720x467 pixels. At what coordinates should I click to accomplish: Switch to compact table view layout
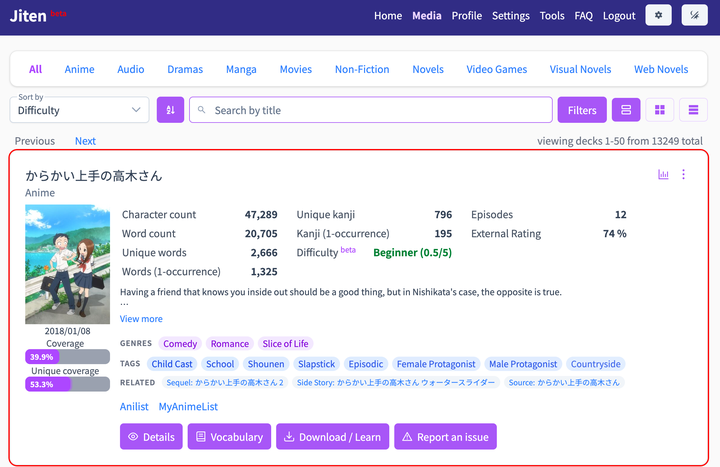(x=693, y=110)
